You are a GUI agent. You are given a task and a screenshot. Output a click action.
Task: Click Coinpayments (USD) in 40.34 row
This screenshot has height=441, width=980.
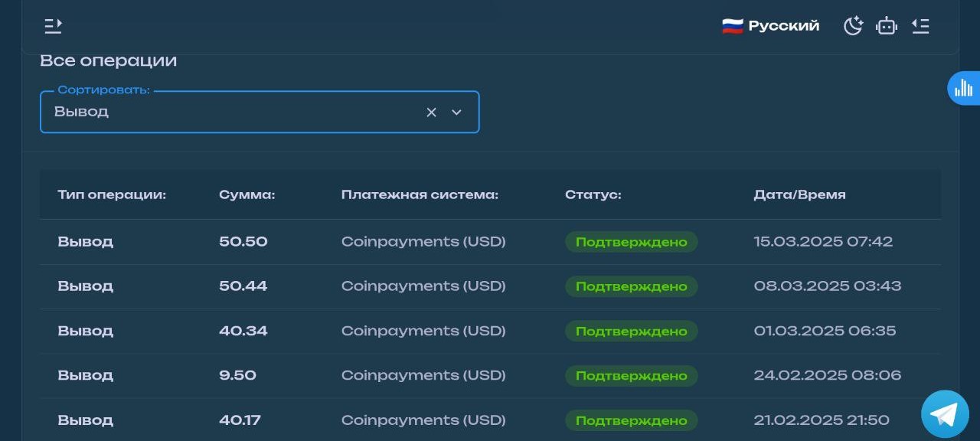(x=423, y=331)
